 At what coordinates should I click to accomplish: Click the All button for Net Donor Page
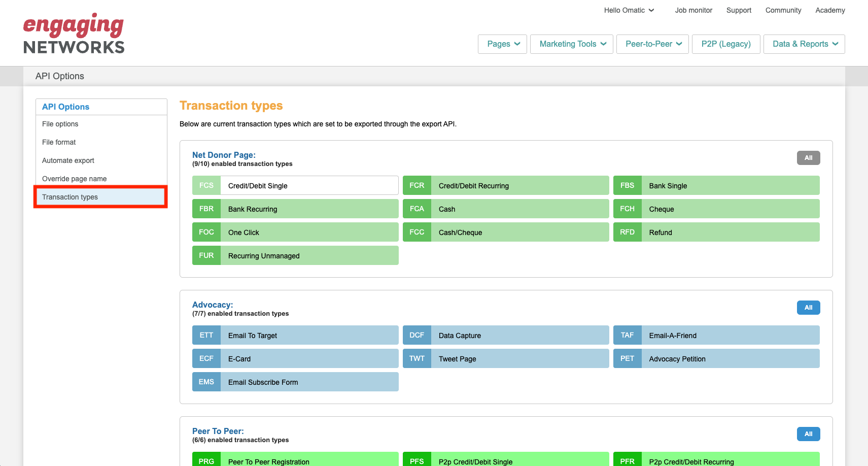808,158
